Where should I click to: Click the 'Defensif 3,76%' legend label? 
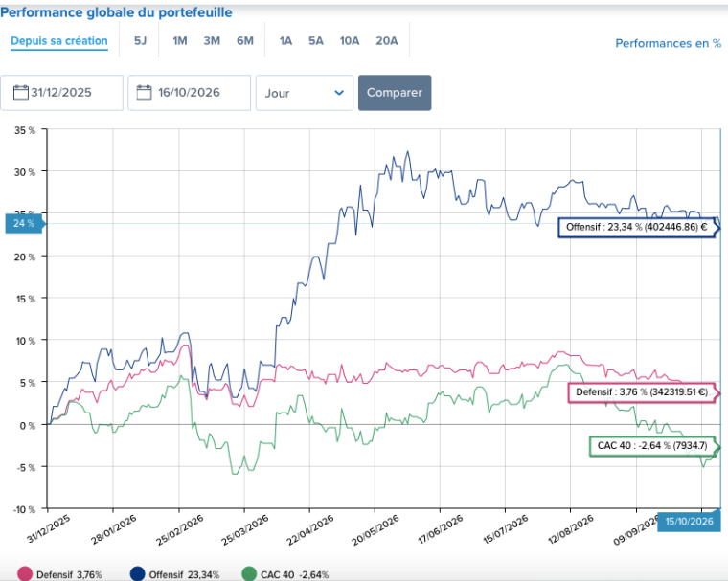point(69,575)
